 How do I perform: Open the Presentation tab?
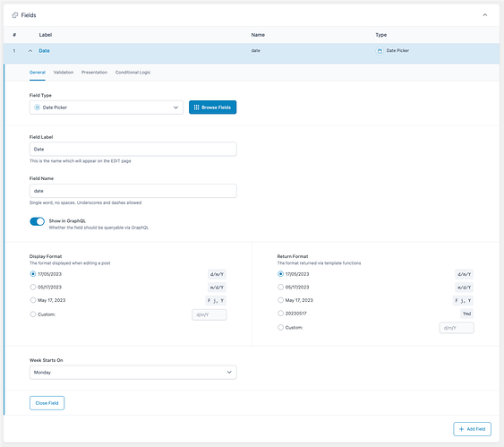click(x=94, y=73)
